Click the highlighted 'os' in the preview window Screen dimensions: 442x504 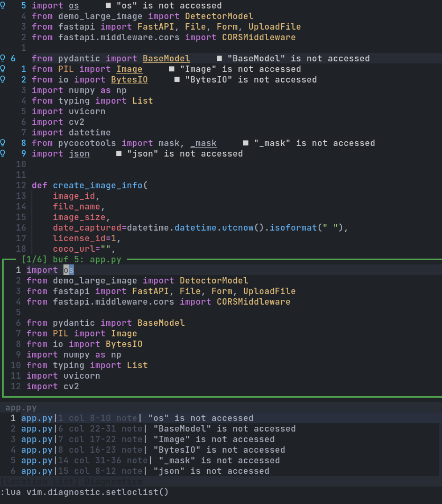pyautogui.click(x=69, y=270)
